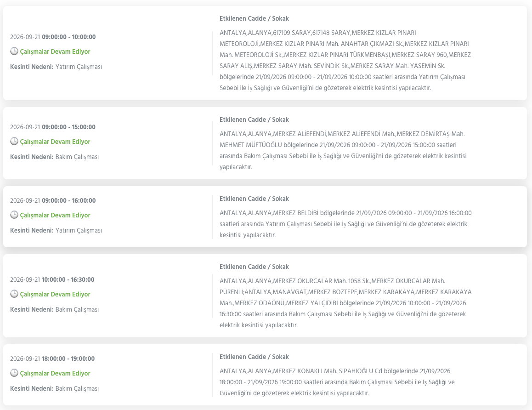Click 'Çalışmalar Devam Ediyor' status in first card

pyautogui.click(x=55, y=51)
